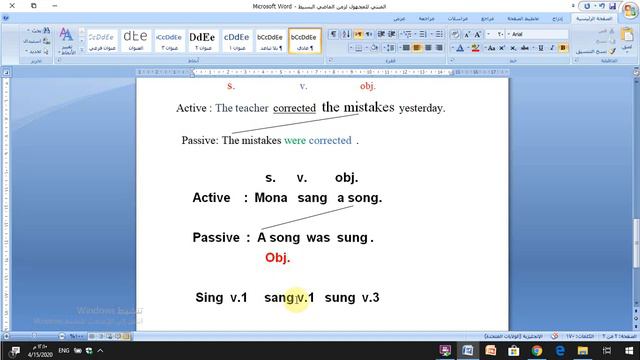Toggle subscript formatting
Image resolution: width=640 pixels, height=360 pixels.
point(513,48)
